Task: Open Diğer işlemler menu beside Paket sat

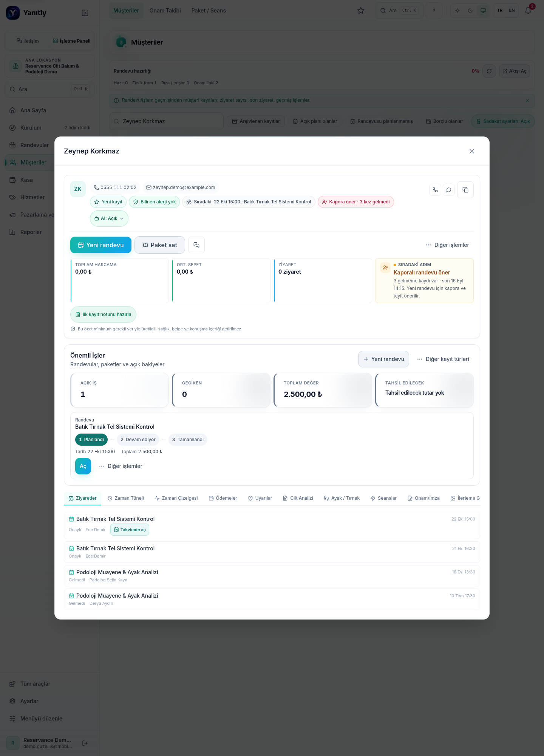Action: (447, 245)
